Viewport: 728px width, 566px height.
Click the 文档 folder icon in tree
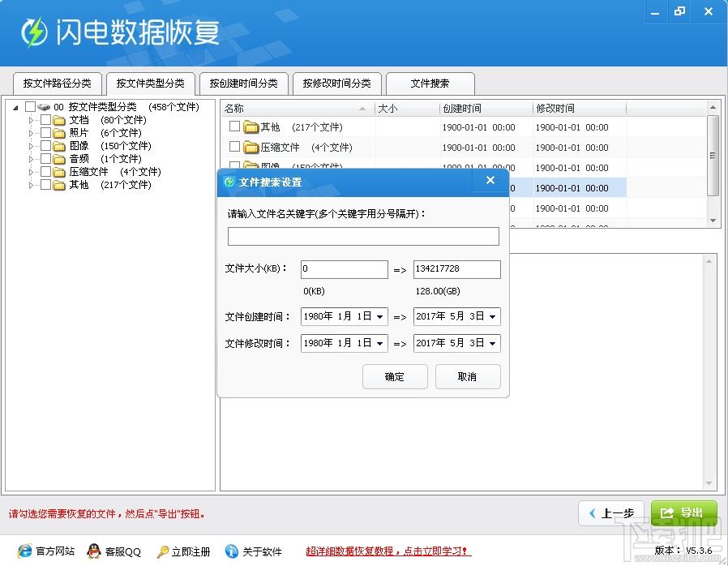point(59,121)
